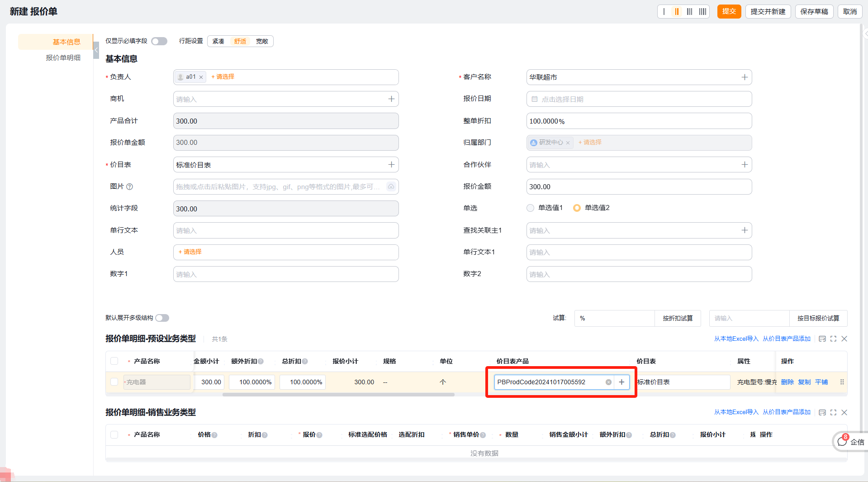868x482 pixels.
Task: Click the 提交 button
Action: pos(729,12)
